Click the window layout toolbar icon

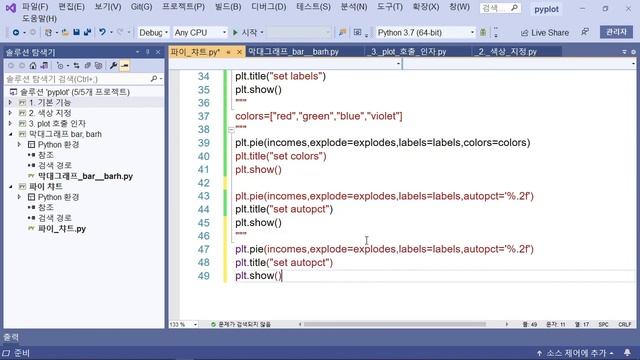click(x=358, y=32)
